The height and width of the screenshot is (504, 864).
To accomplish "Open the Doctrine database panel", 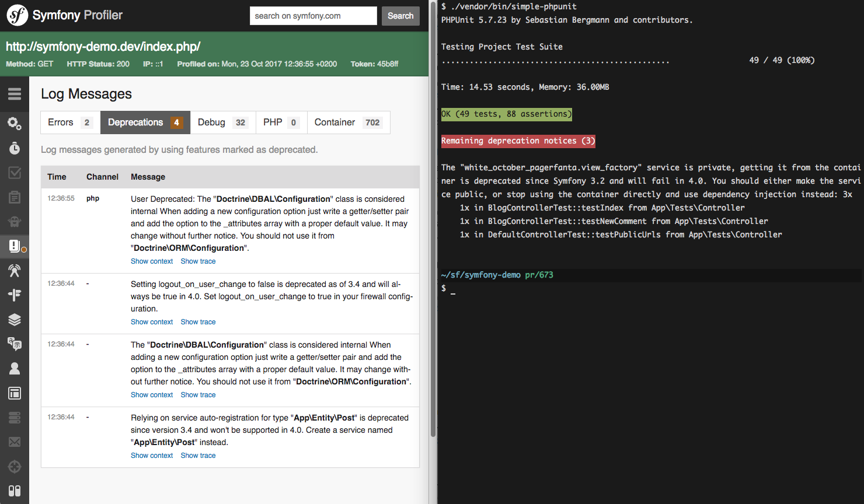I will (15, 417).
